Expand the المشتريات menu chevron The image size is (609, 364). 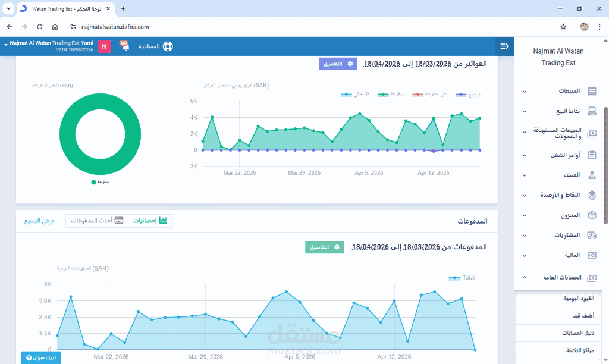(x=525, y=236)
